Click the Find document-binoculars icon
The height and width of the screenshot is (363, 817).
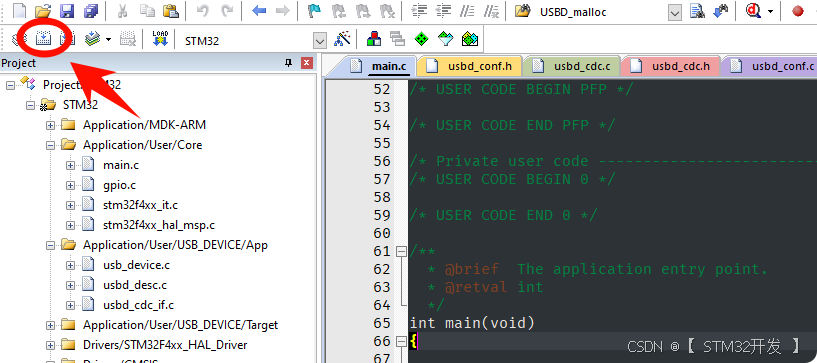[697, 11]
